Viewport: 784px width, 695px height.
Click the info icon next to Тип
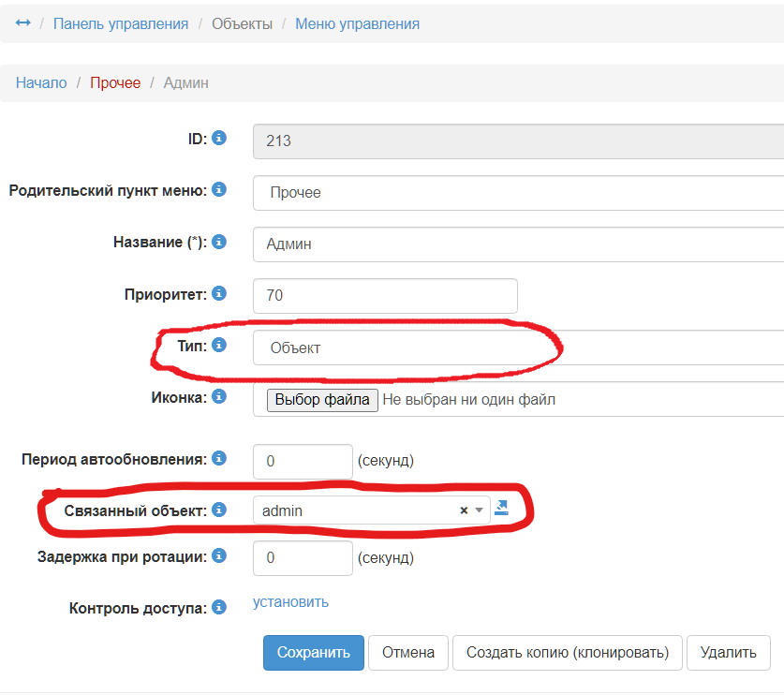click(219, 345)
